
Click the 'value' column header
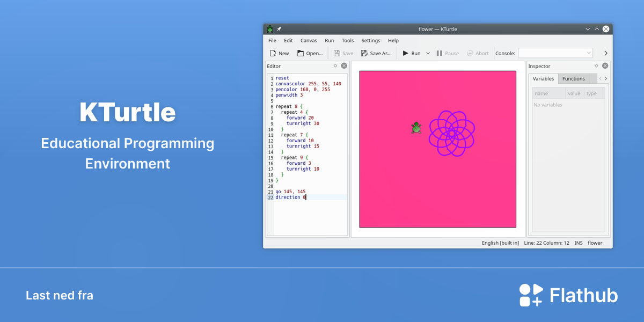click(x=574, y=93)
